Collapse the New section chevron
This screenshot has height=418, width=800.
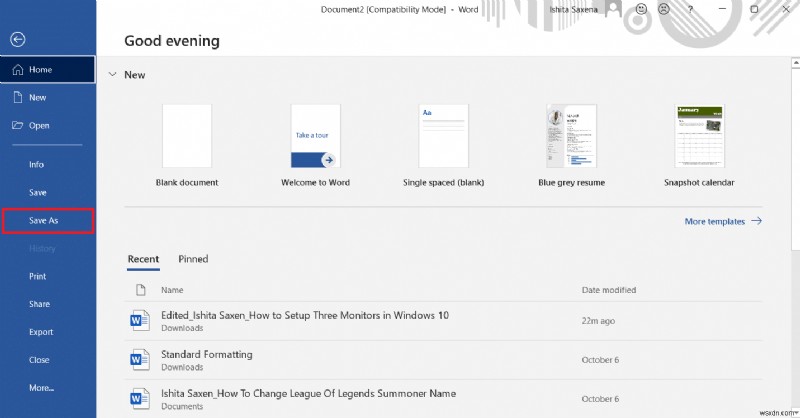[112, 75]
